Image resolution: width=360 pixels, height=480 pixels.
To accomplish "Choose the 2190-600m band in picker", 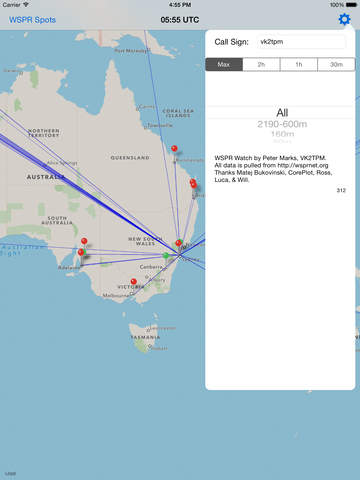I will pyautogui.click(x=282, y=124).
